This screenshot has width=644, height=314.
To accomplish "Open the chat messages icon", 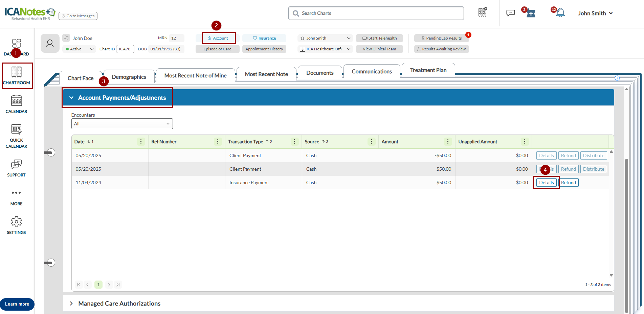I will point(510,13).
